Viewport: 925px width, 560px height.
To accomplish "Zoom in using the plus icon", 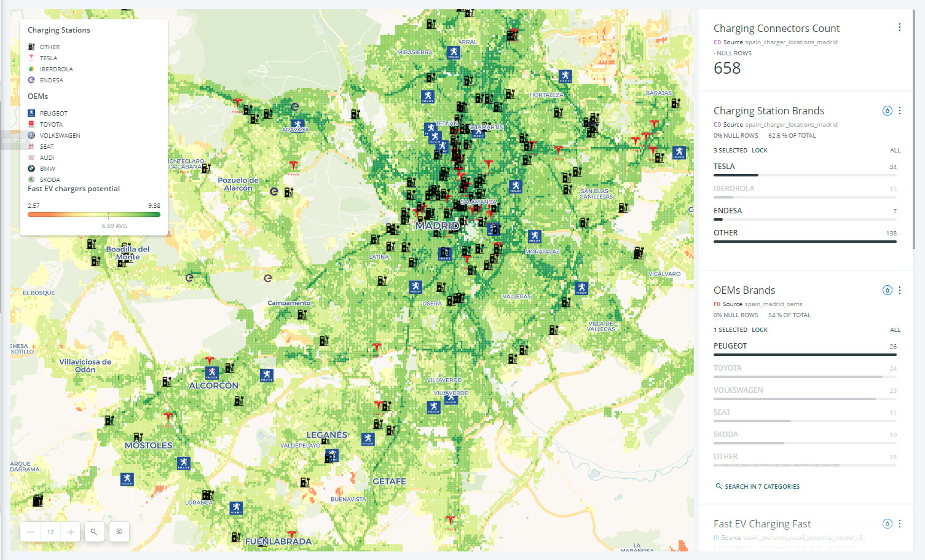I will tap(70, 532).
